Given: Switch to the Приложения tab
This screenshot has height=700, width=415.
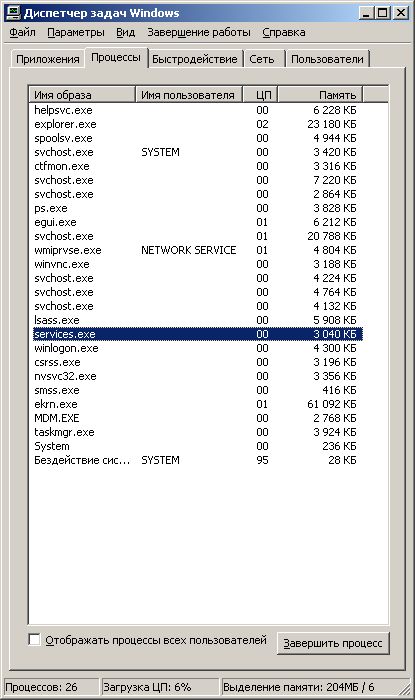Looking at the screenshot, I should tap(48, 59).
